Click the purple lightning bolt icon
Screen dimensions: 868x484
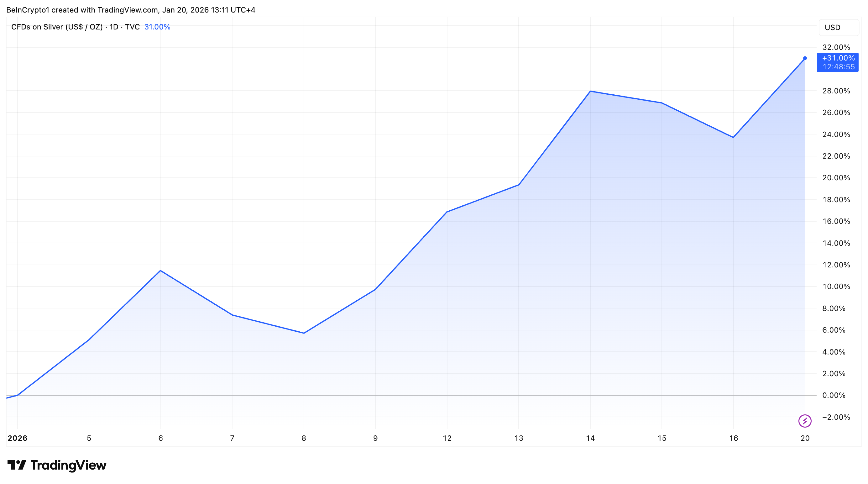click(x=805, y=420)
